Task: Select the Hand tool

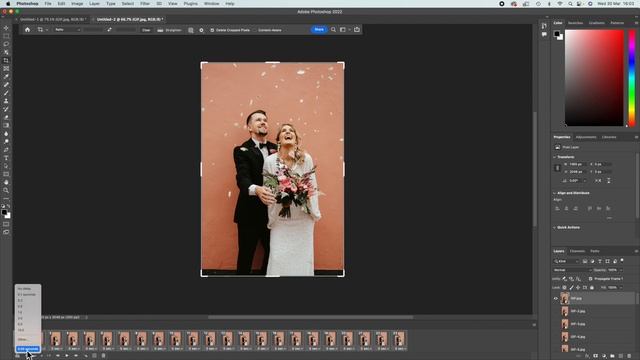Action: (6, 182)
